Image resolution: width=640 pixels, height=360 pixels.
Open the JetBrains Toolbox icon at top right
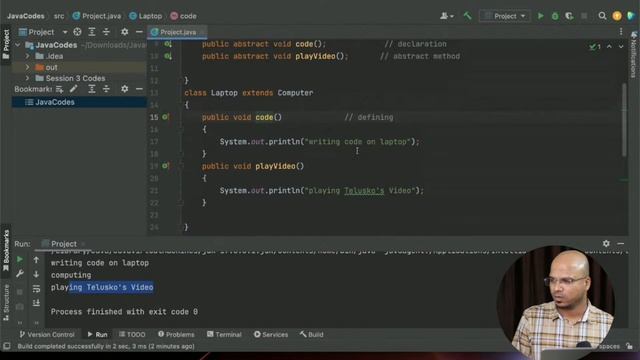click(x=631, y=16)
